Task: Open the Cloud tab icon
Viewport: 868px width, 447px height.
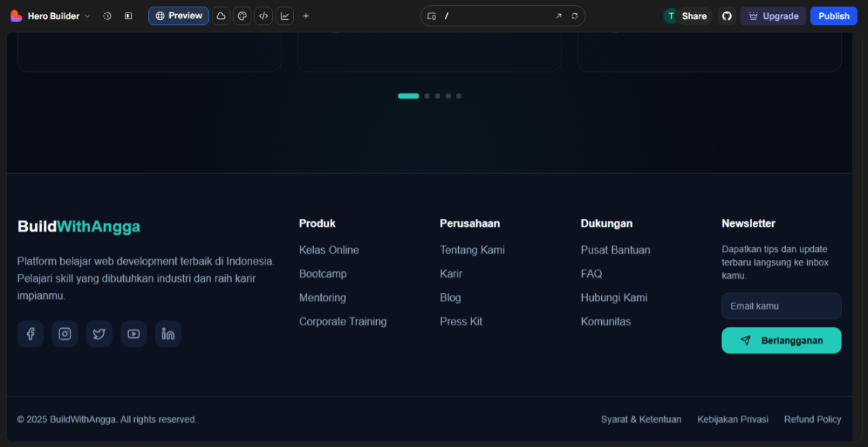Action: 221,16
